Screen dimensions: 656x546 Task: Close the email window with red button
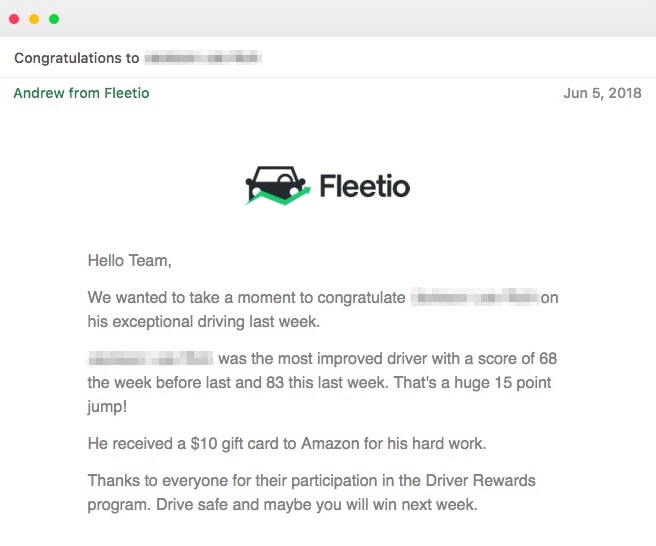tap(14, 18)
